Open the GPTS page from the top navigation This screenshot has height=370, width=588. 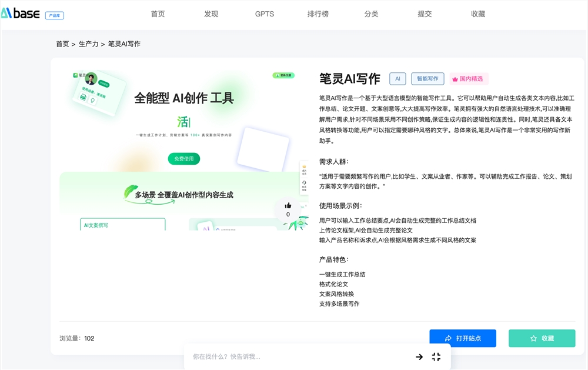(264, 14)
